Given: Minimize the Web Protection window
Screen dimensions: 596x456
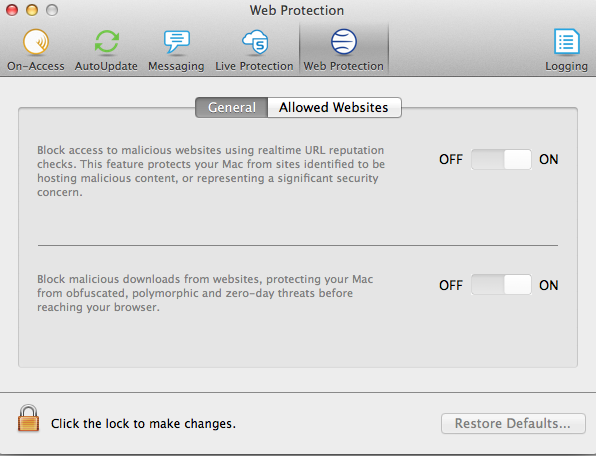Looking at the screenshot, I should click(32, 10).
